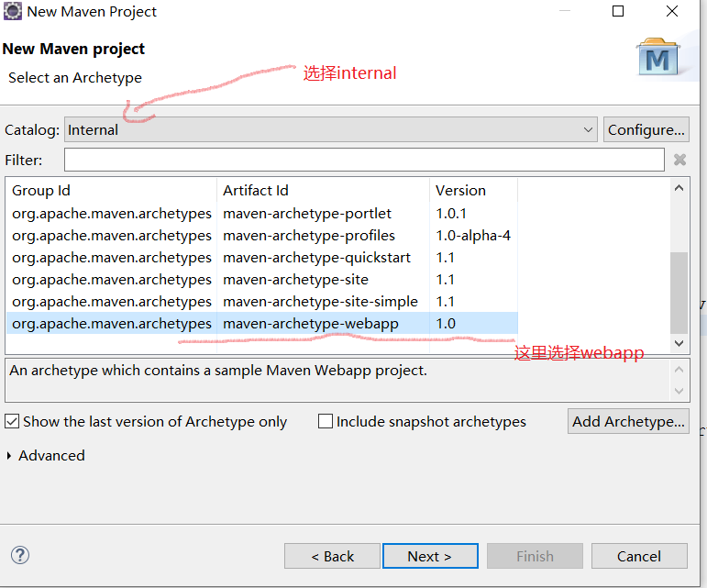
Task: Click the Eclipse icon in the title bar
Action: [12, 11]
